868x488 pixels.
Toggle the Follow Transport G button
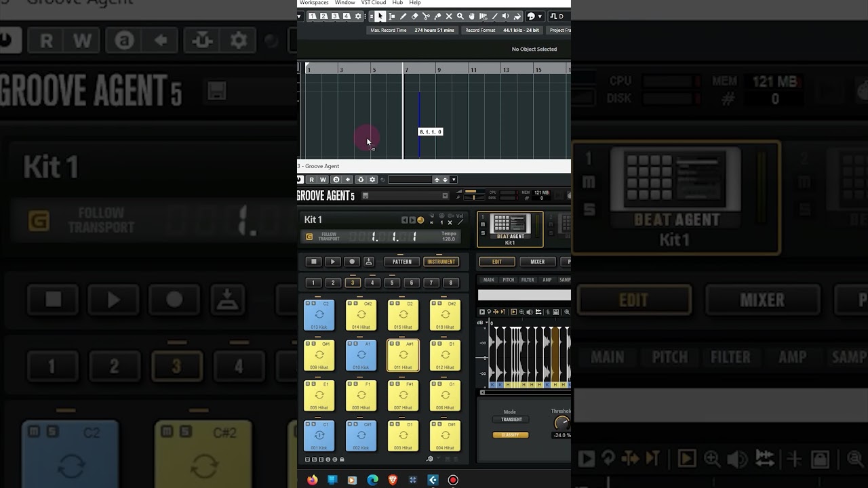point(309,237)
